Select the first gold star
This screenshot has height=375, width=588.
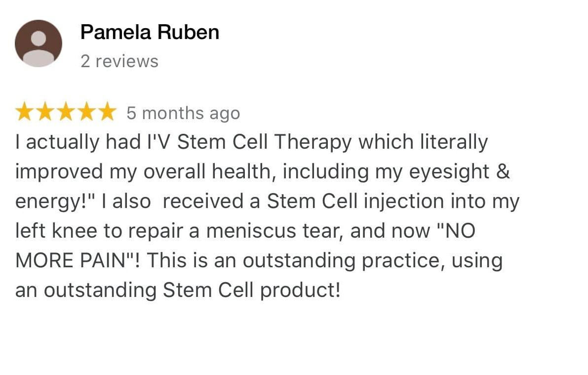24,112
